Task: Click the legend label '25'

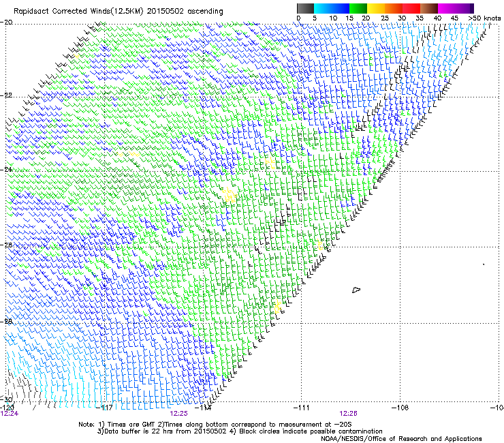Action: click(x=385, y=18)
